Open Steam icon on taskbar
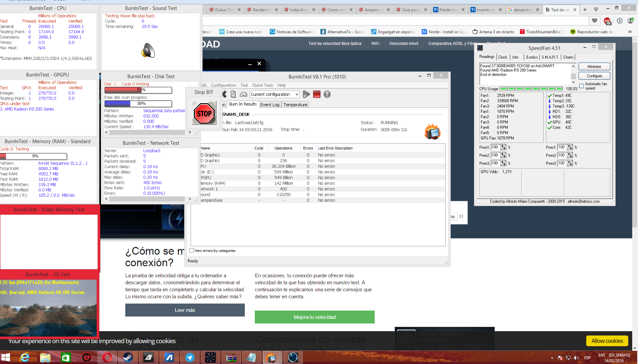This screenshot has height=364, width=638. (128, 357)
